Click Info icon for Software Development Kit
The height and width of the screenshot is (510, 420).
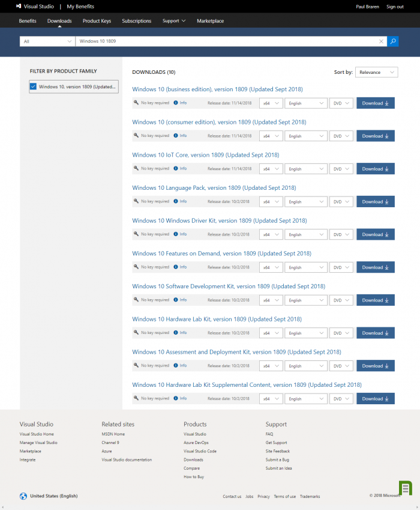176,300
